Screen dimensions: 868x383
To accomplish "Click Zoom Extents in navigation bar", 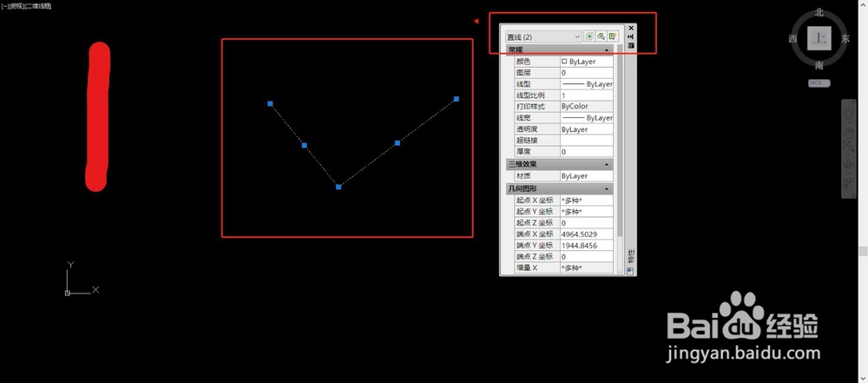I will pos(849,146).
